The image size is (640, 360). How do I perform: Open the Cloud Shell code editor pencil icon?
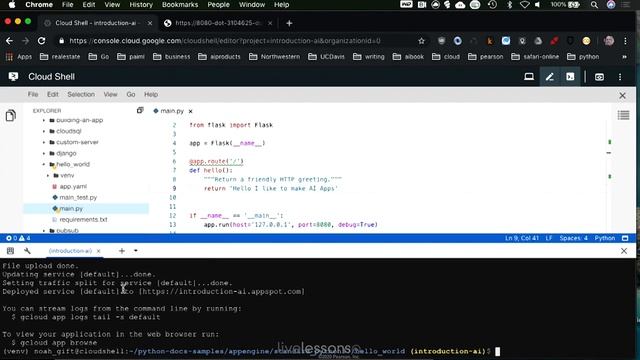549,77
